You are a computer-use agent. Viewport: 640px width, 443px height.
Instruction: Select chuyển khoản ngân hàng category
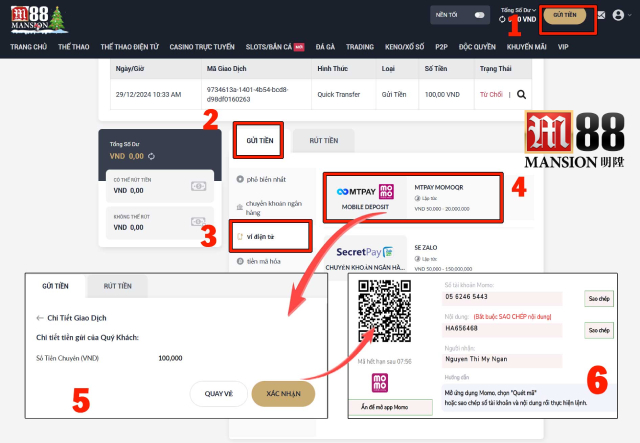coord(269,208)
